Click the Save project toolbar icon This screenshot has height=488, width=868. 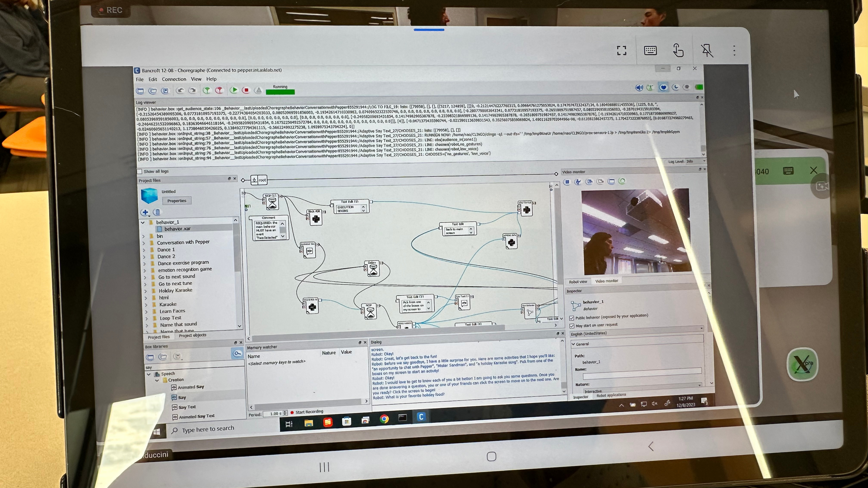point(165,91)
